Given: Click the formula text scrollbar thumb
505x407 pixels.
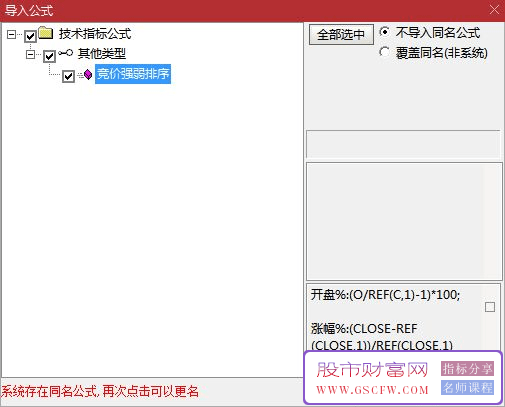Looking at the screenshot, I should pos(490,307).
